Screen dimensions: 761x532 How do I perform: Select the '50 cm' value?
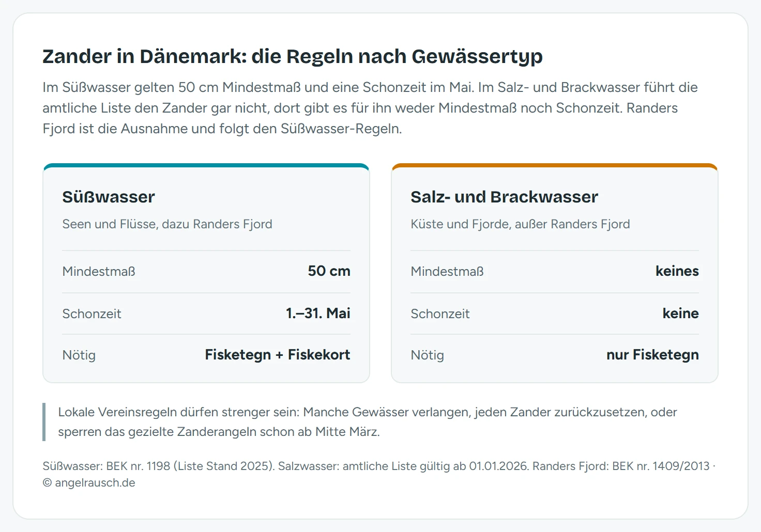pyautogui.click(x=329, y=271)
